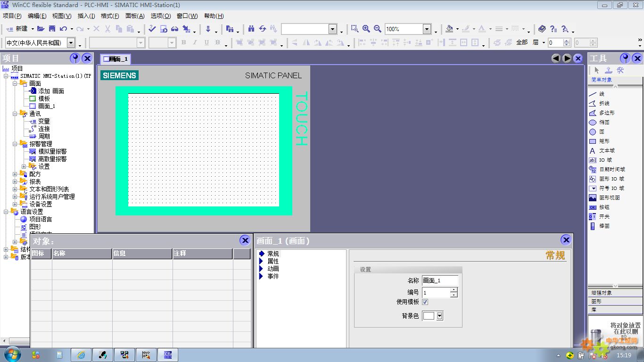This screenshot has height=362, width=644.
Task: Select the 开关 (Switch) tool
Action: 599,216
